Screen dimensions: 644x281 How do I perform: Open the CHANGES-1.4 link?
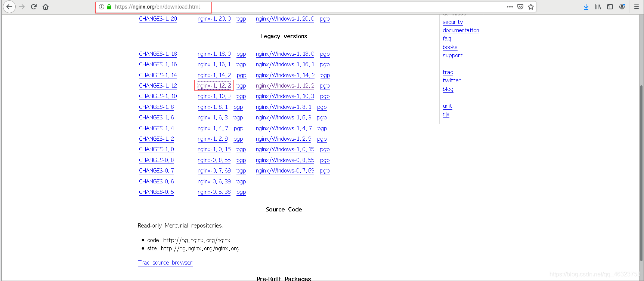tap(157, 128)
